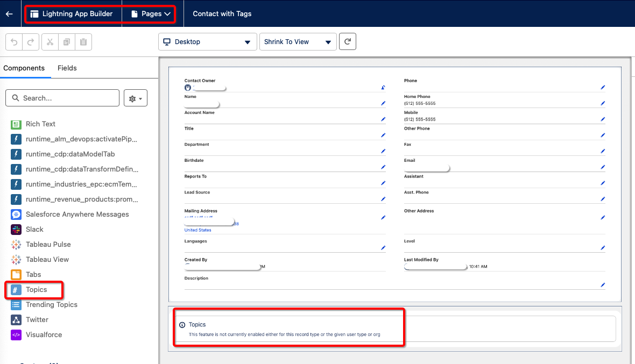Click the United States address link

(x=197, y=230)
